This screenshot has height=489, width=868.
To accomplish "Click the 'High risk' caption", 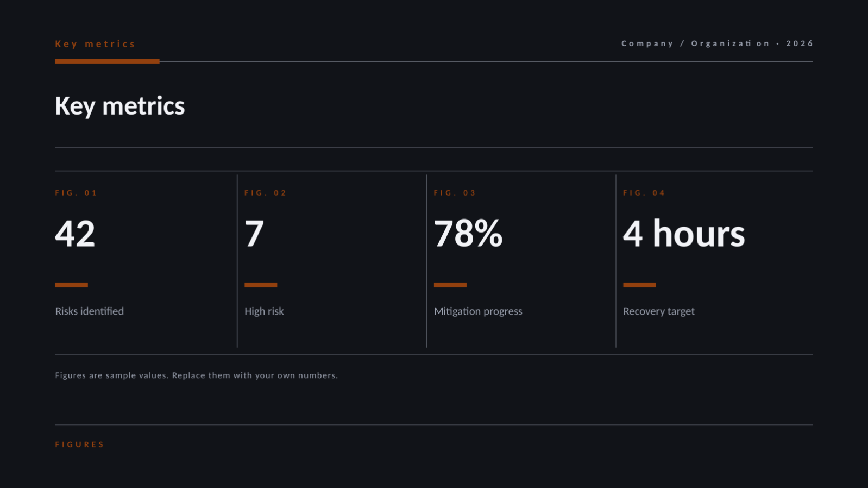I will (264, 311).
